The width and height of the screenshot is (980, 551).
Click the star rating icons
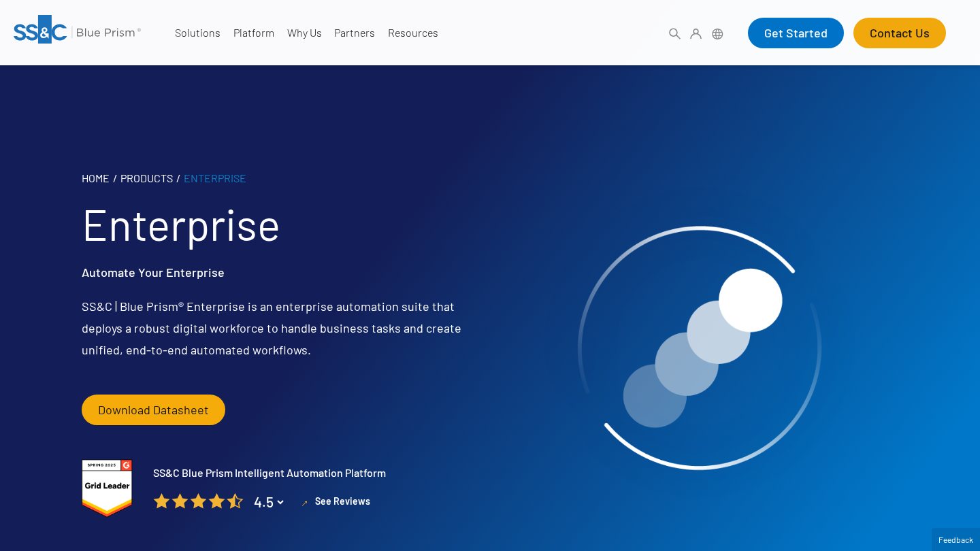click(198, 501)
